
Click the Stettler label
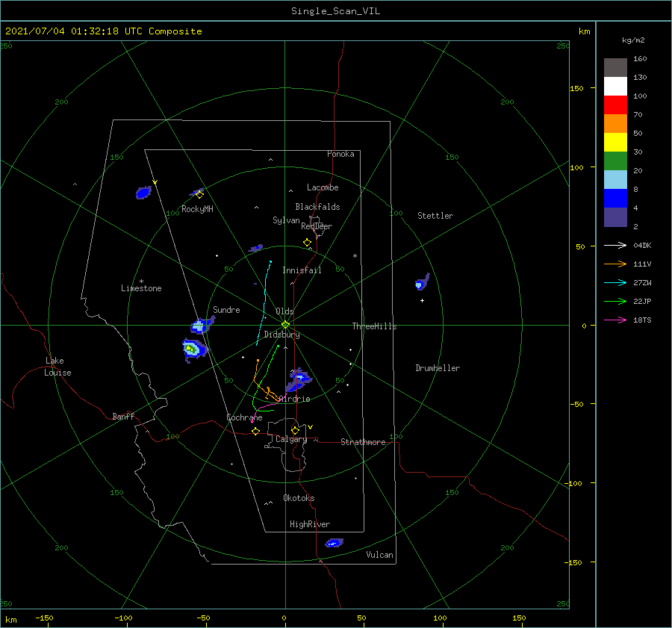coord(435,216)
